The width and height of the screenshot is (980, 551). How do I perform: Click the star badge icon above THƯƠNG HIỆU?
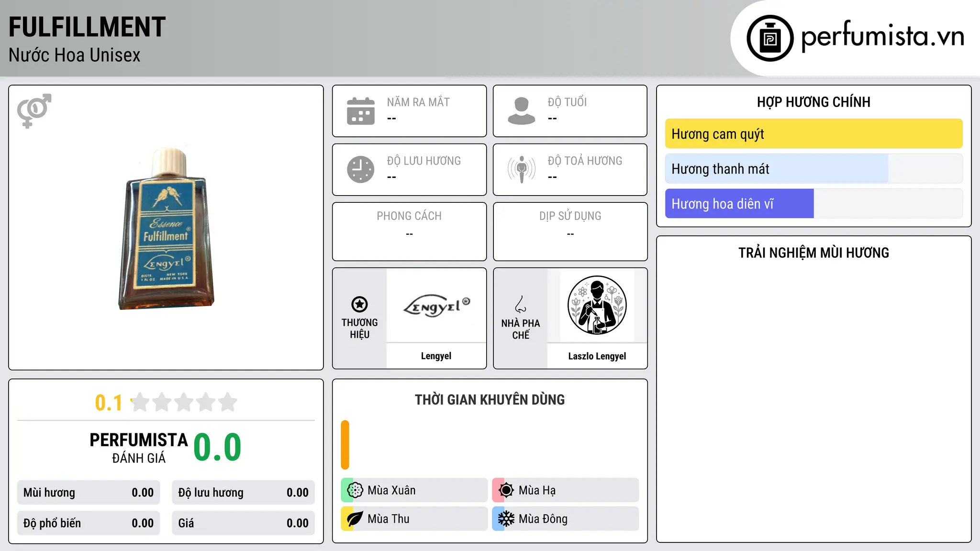(x=359, y=304)
